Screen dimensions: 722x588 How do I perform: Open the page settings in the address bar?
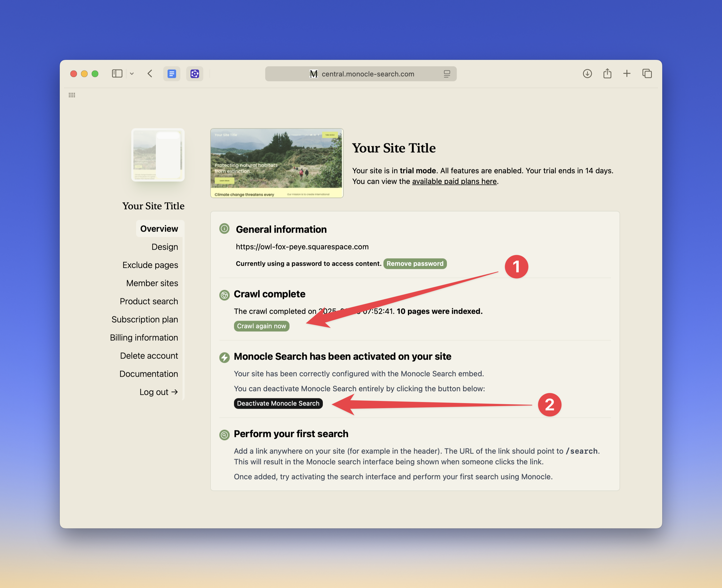(x=447, y=74)
